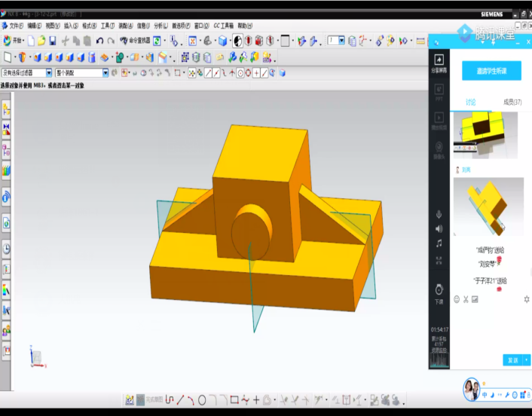Viewport: 532px width, 416px height.
Task: Toggle the shaded rendering style icon
Action: (237, 41)
